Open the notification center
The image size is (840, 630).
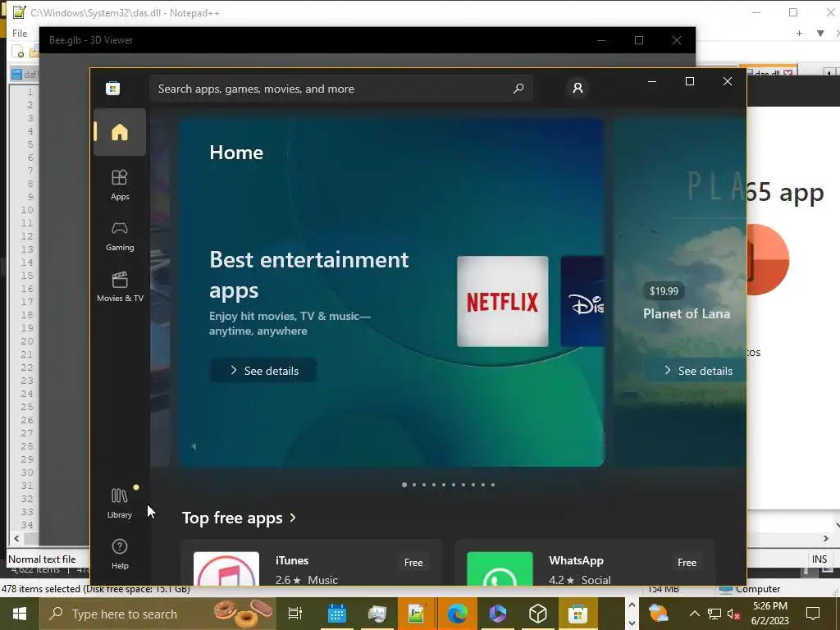813,614
